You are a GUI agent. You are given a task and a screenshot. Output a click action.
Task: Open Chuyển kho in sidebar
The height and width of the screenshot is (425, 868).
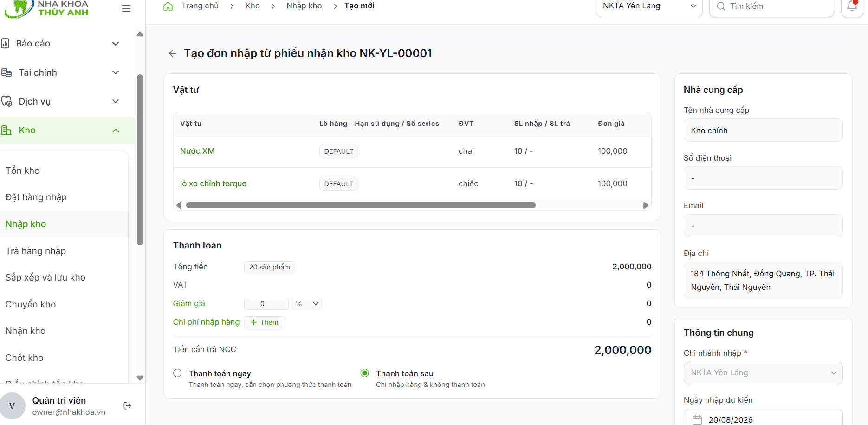pyautogui.click(x=31, y=304)
